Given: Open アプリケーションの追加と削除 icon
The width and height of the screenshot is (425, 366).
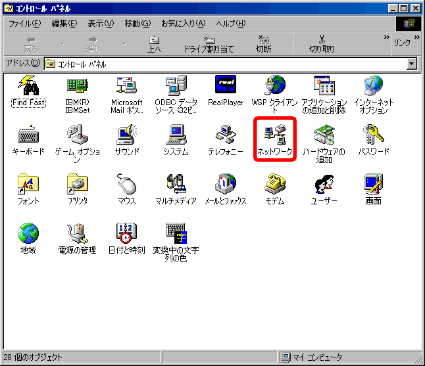Looking at the screenshot, I should 324,95.
